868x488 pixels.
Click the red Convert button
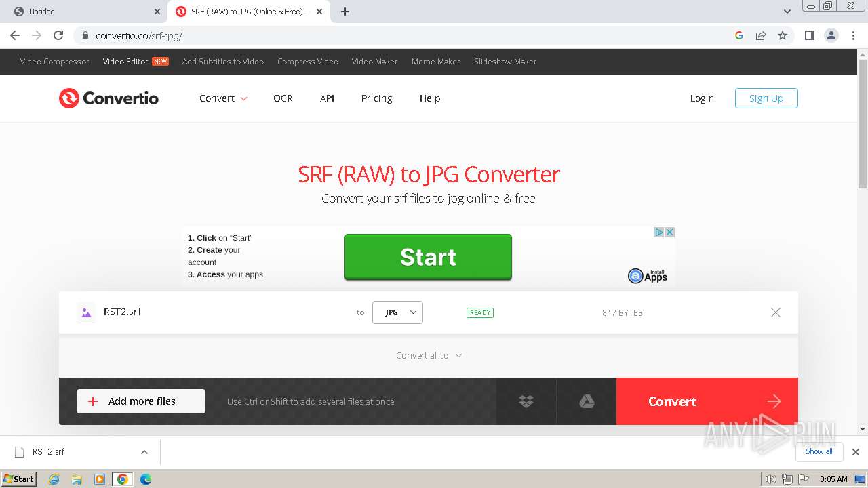click(x=707, y=401)
